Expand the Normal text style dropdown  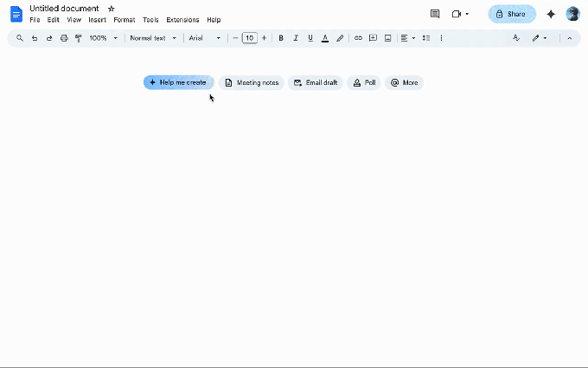tap(153, 38)
